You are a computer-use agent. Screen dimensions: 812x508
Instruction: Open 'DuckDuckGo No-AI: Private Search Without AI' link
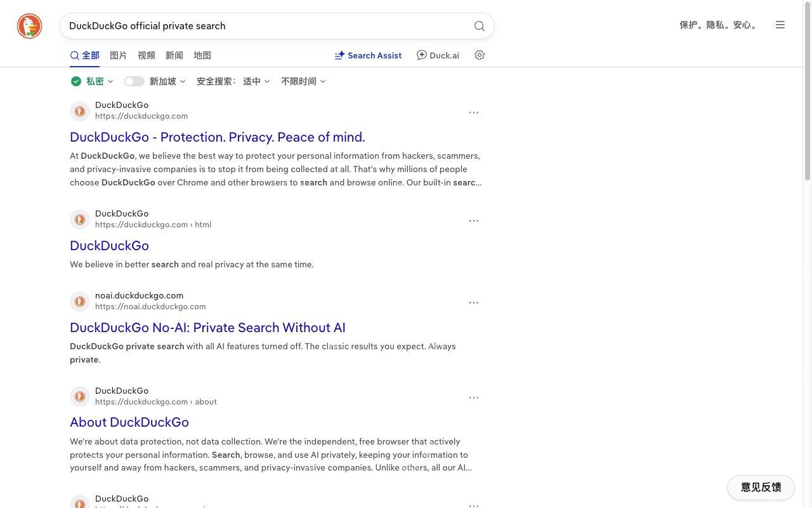(x=207, y=328)
